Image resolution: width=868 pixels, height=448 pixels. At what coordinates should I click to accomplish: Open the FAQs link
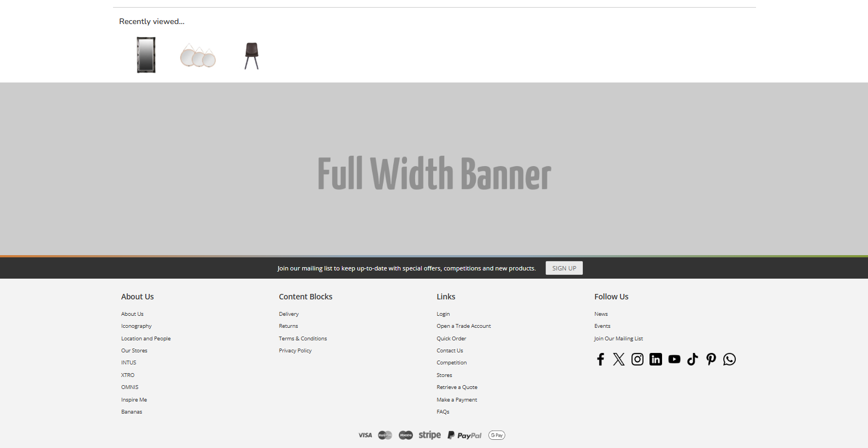tap(442, 412)
